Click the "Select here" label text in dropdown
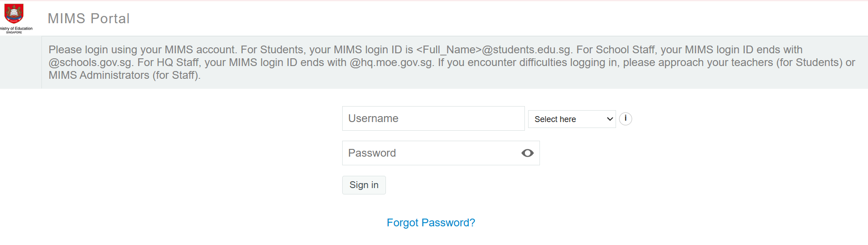Viewport: 868px width, 245px height. coord(555,119)
